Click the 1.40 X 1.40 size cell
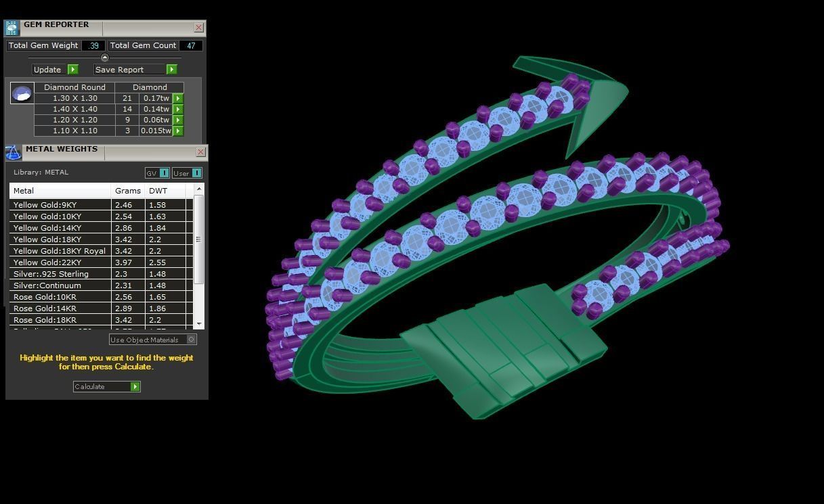The width and height of the screenshot is (824, 504). tap(74, 109)
